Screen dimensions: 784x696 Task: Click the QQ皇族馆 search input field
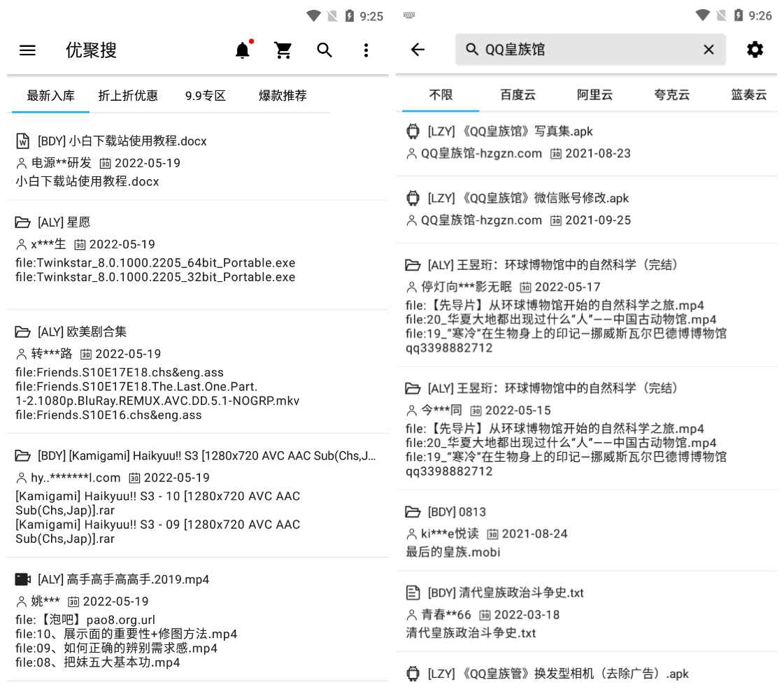point(590,49)
